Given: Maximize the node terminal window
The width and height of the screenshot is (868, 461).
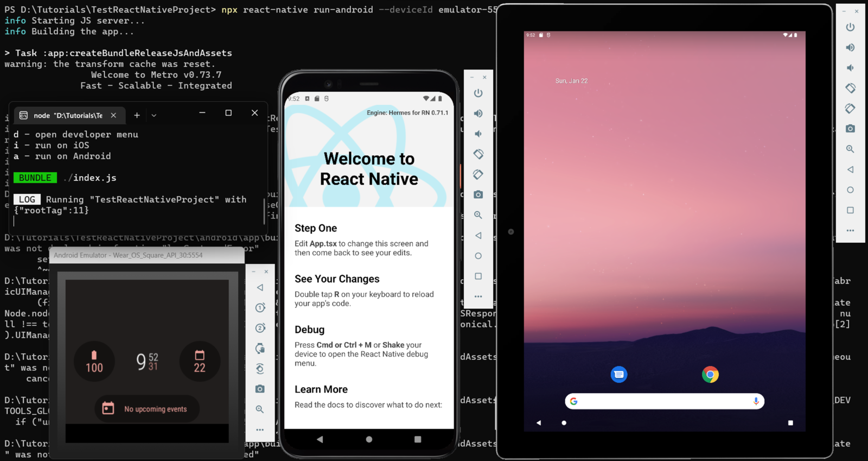Looking at the screenshot, I should pos(228,113).
